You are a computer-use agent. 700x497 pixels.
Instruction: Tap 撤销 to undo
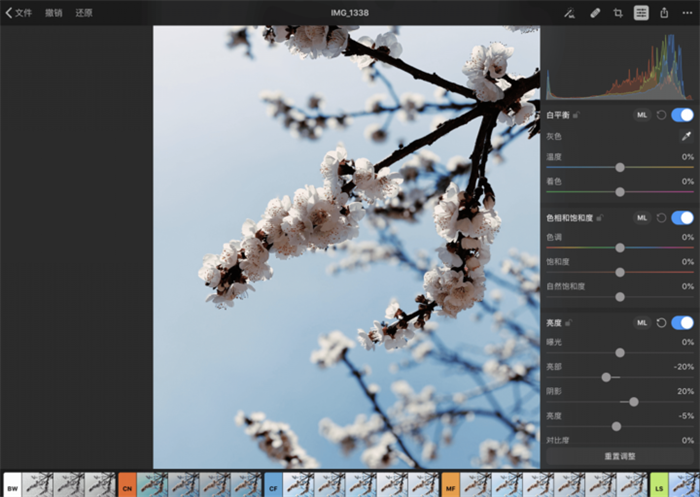coord(54,13)
